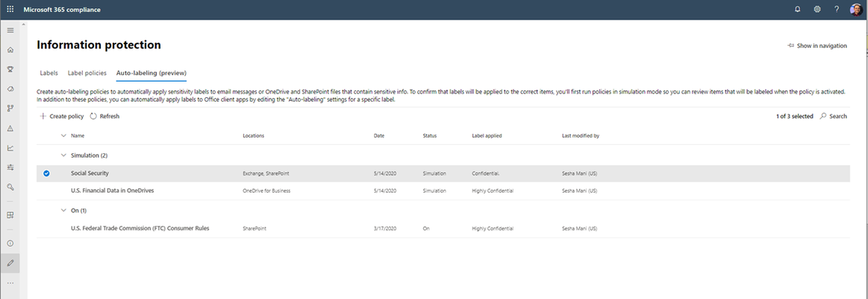
Task: Click the circular Refresh icon
Action: (x=93, y=117)
